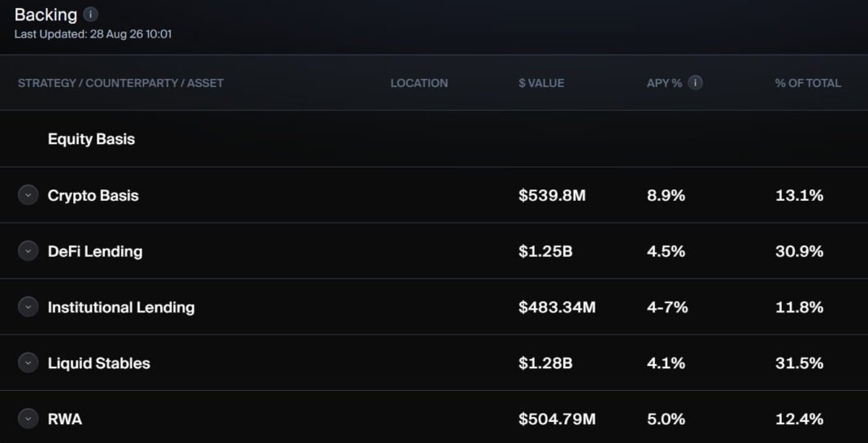This screenshot has width=868, height=443.
Task: Click the $1.25B DeFi Lending value
Action: pyautogui.click(x=546, y=251)
